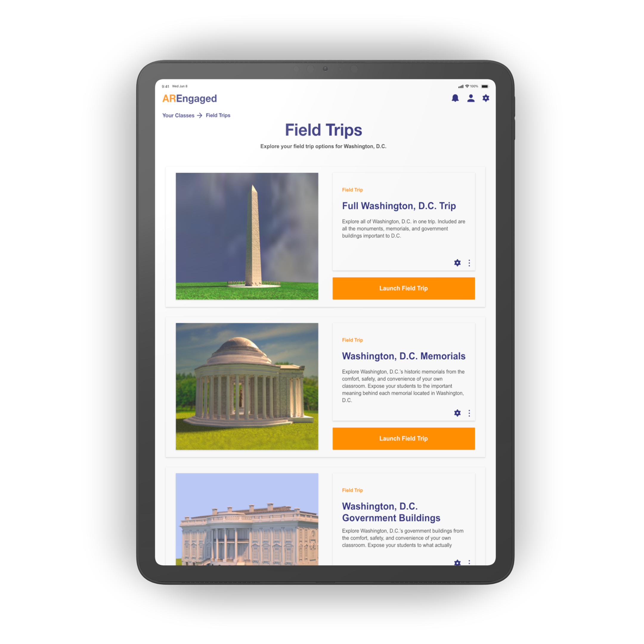Launch the Washington D.C. Memorials field trip
The image size is (644, 644).
(x=404, y=438)
